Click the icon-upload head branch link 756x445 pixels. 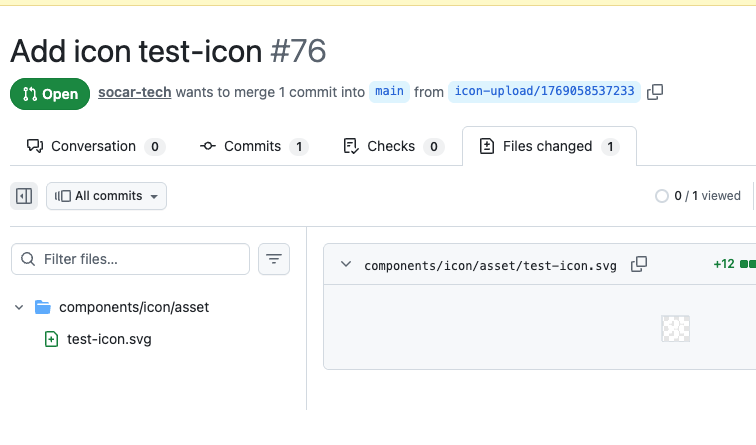544,92
